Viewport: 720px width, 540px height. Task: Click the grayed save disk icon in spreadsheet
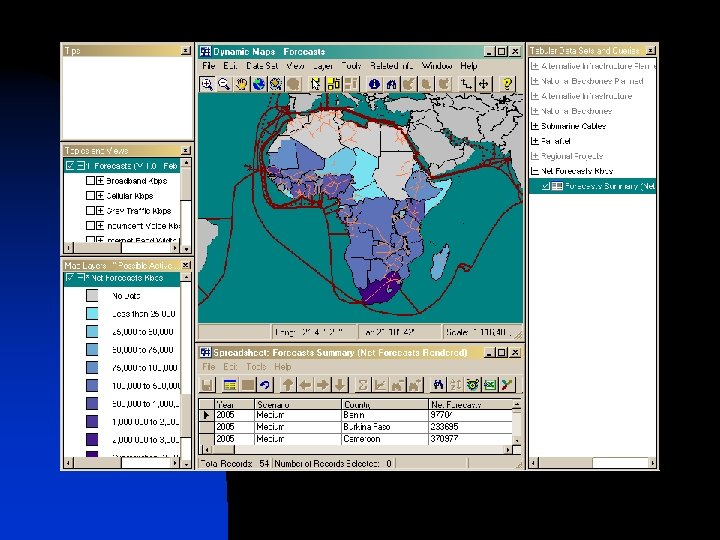tap(207, 385)
